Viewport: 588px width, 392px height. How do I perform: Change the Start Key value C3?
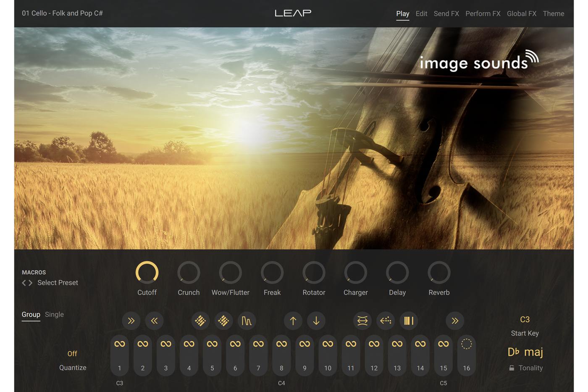(x=525, y=320)
